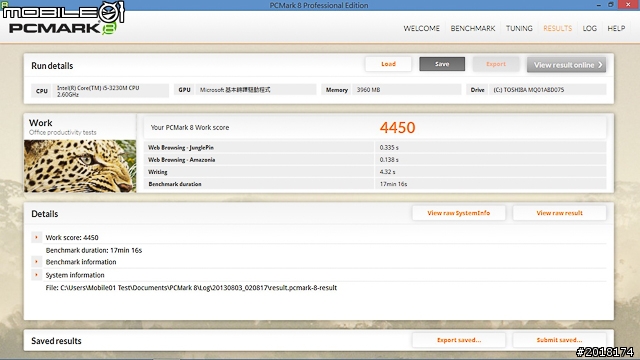Click the Load button
The width and height of the screenshot is (640, 360).
388,64
